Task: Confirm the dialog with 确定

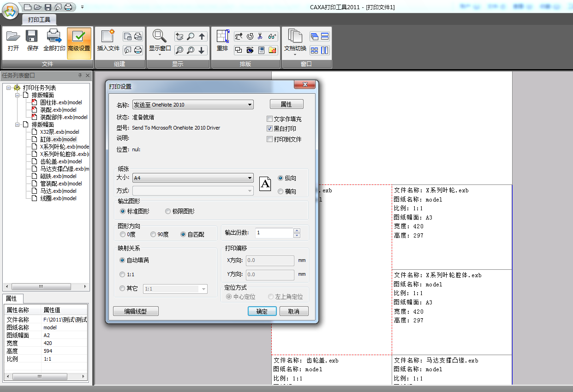Action: pyautogui.click(x=262, y=311)
